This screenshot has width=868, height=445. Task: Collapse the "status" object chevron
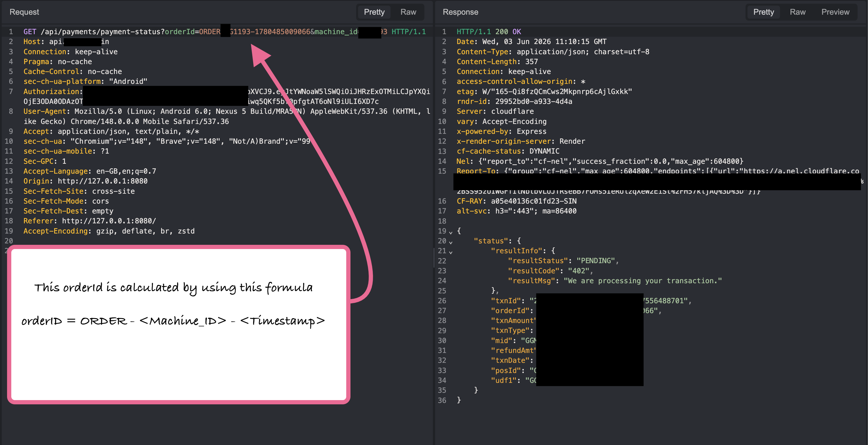point(451,242)
